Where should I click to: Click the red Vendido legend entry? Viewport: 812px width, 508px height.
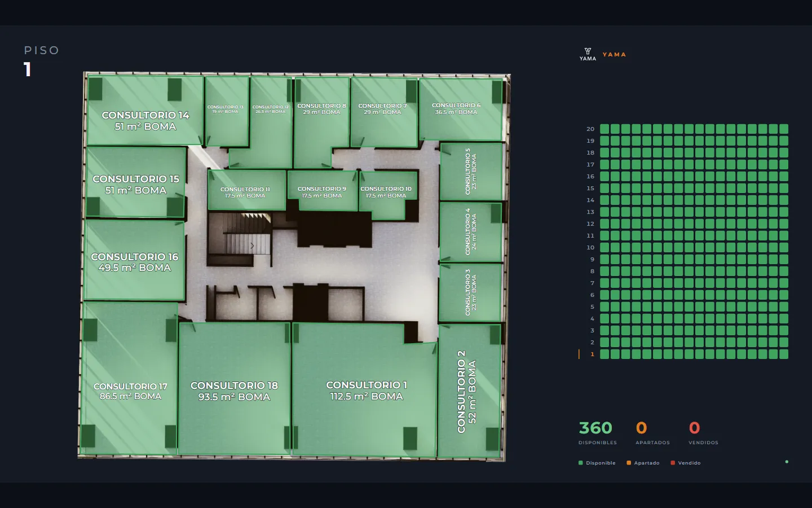pos(686,463)
